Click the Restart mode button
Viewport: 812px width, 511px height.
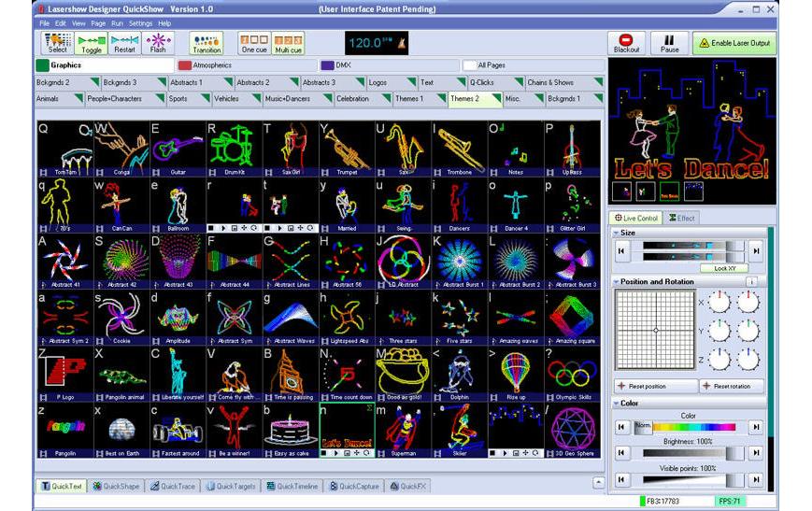124,43
